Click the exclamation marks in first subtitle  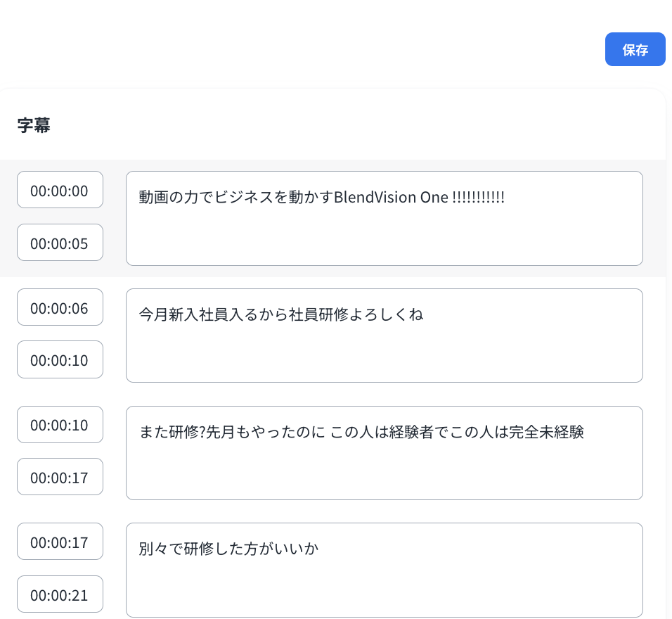pos(479,198)
